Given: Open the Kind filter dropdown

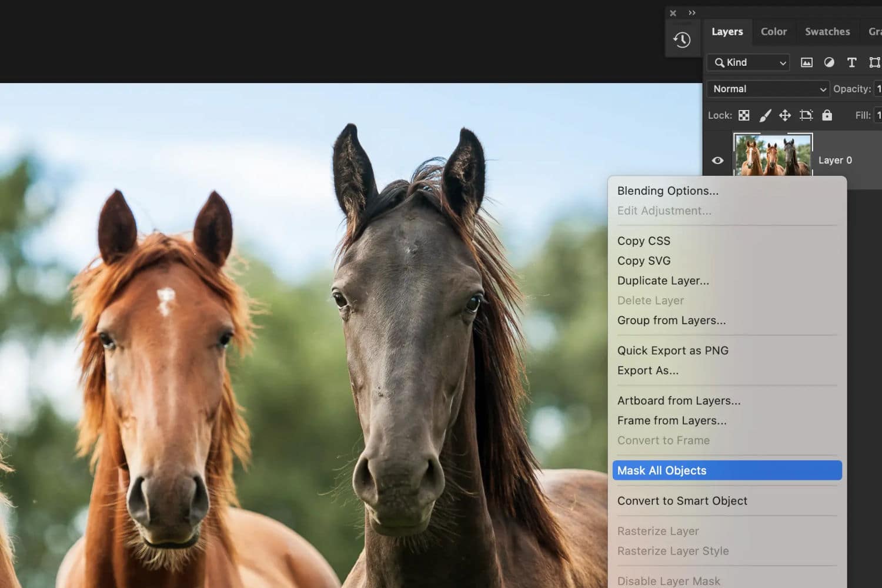Looking at the screenshot, I should 748,62.
